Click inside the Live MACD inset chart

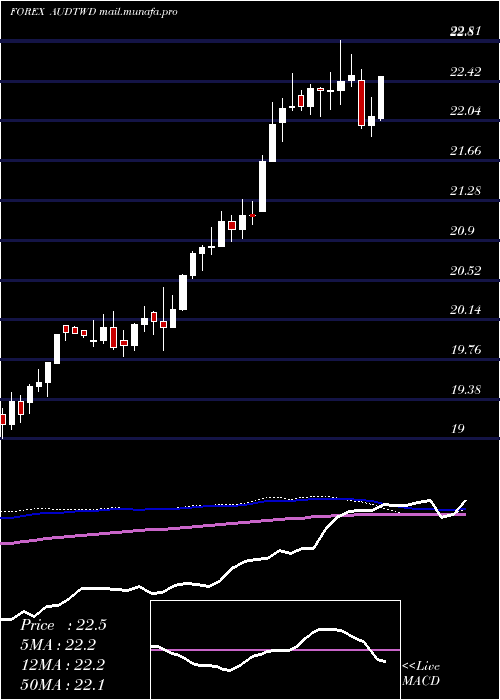click(275, 650)
